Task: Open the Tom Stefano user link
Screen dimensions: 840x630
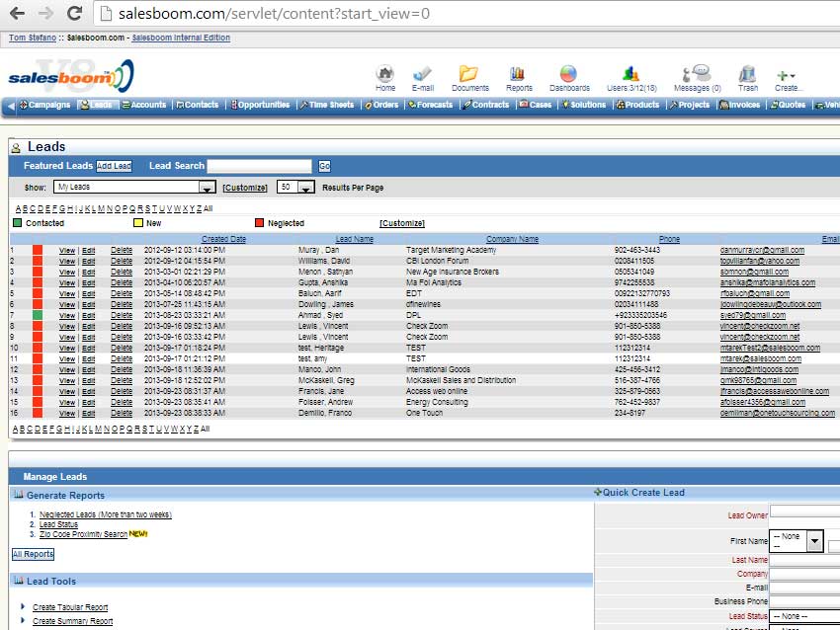Action: [33, 38]
